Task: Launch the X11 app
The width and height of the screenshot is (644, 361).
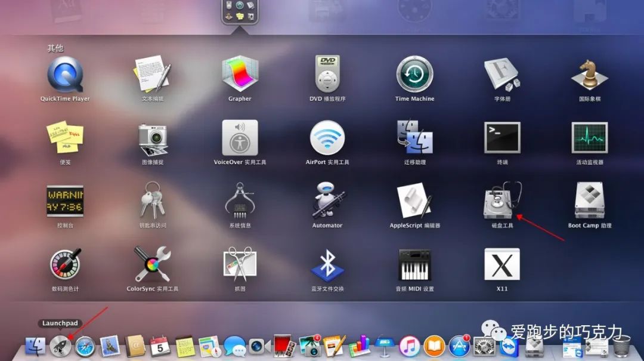Action: point(501,264)
